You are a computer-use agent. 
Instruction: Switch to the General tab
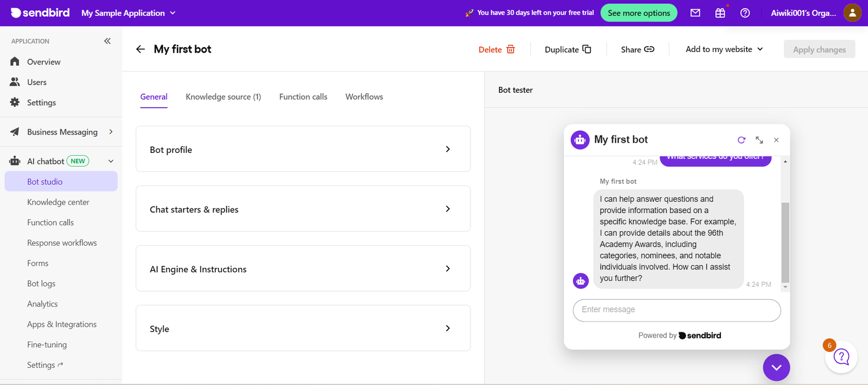point(154,97)
